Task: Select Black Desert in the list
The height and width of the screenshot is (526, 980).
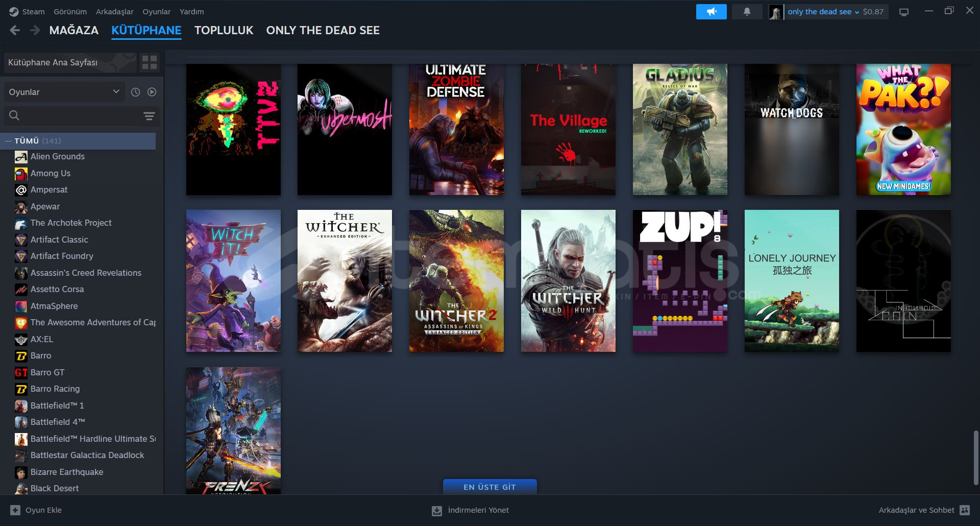Action: tap(55, 488)
